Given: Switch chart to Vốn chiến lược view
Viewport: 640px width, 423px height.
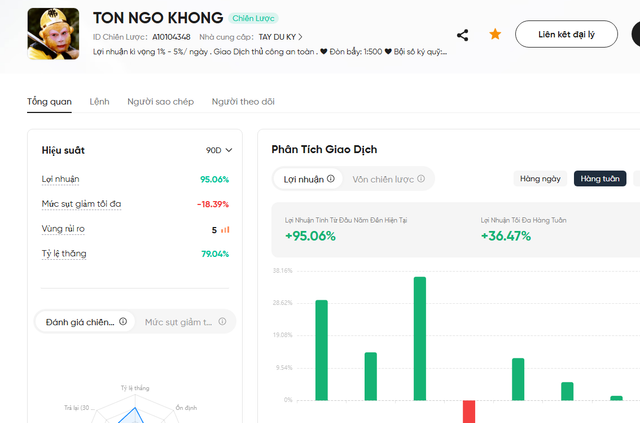Looking at the screenshot, I should [388, 179].
